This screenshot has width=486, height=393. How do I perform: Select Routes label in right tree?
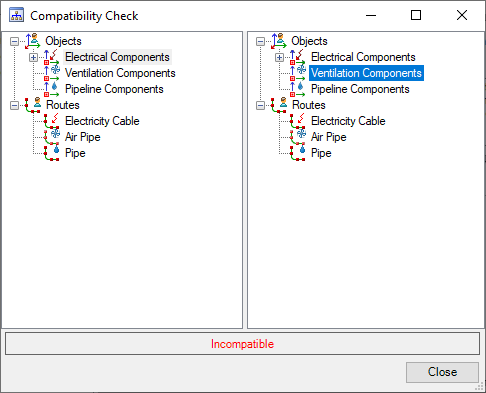309,105
